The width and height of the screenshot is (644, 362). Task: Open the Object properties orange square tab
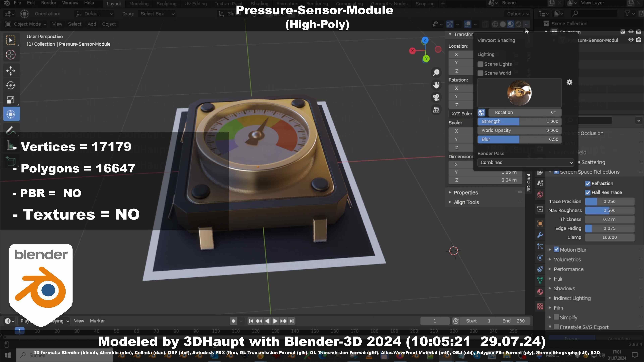[x=540, y=223]
